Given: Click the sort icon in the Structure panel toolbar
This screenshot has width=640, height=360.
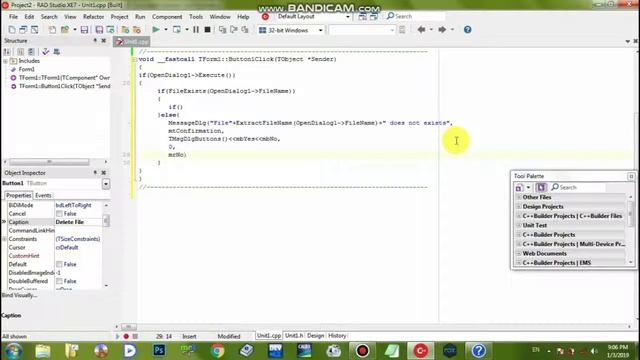Looking at the screenshot, I should click(7, 52).
